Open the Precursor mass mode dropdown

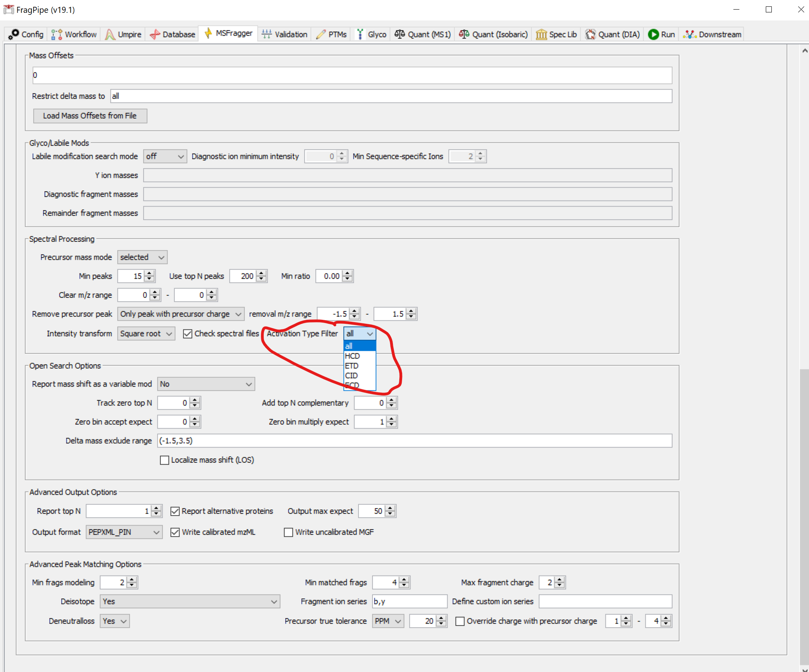point(142,257)
